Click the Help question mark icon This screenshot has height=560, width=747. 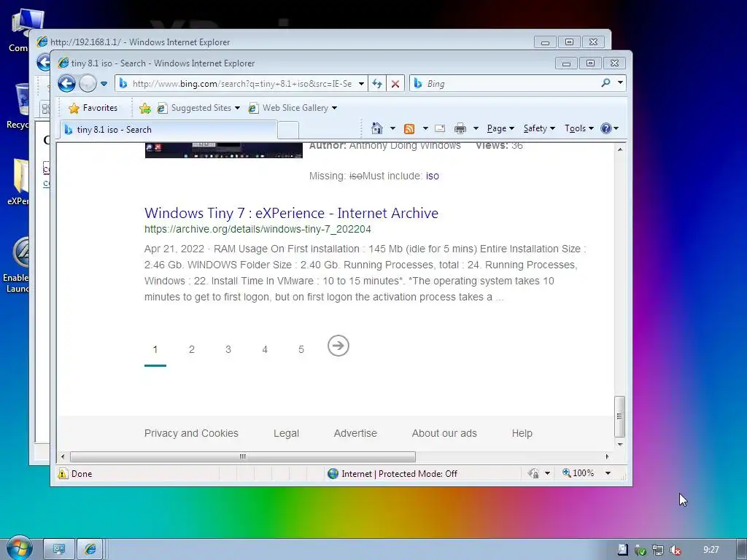(606, 128)
